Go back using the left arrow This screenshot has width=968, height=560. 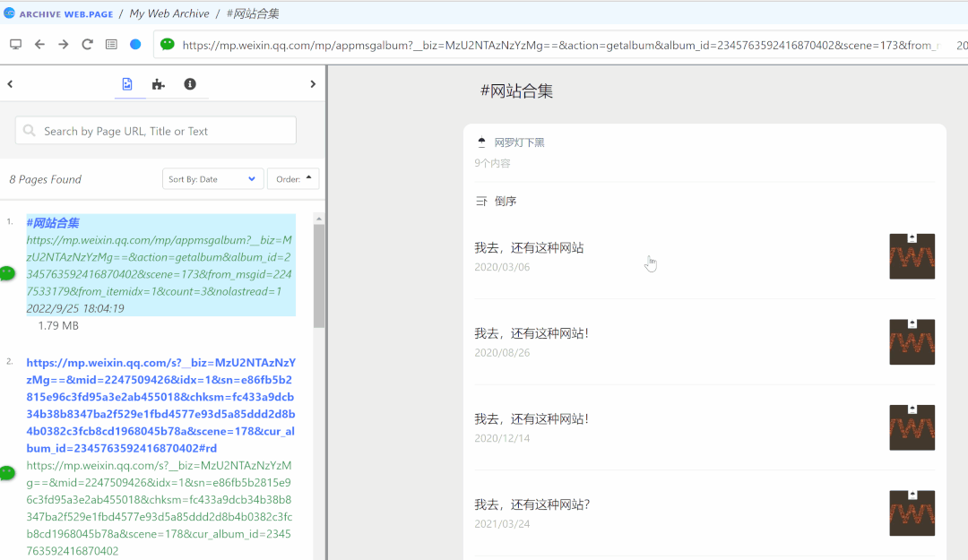click(x=39, y=45)
